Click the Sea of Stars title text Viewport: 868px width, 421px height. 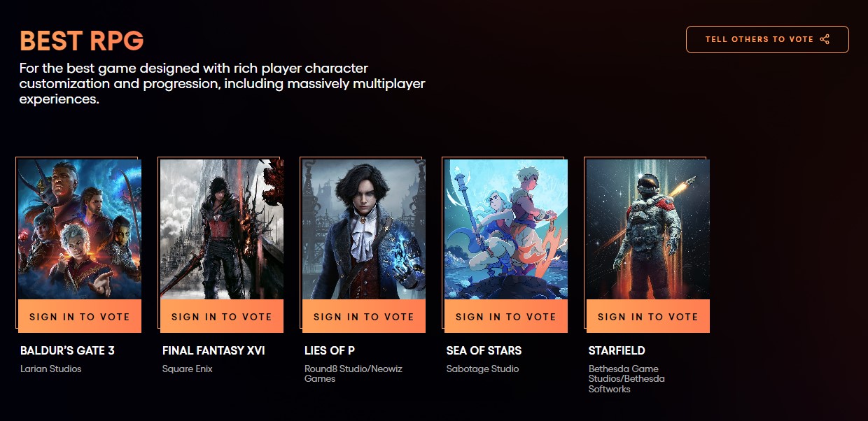484,350
